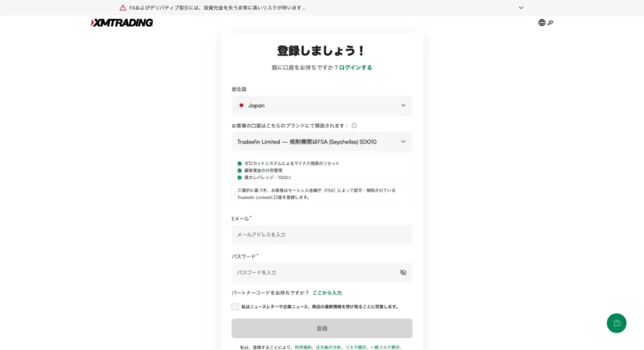Toggle password visibility eye icon
This screenshot has width=644, height=350.
click(x=403, y=273)
